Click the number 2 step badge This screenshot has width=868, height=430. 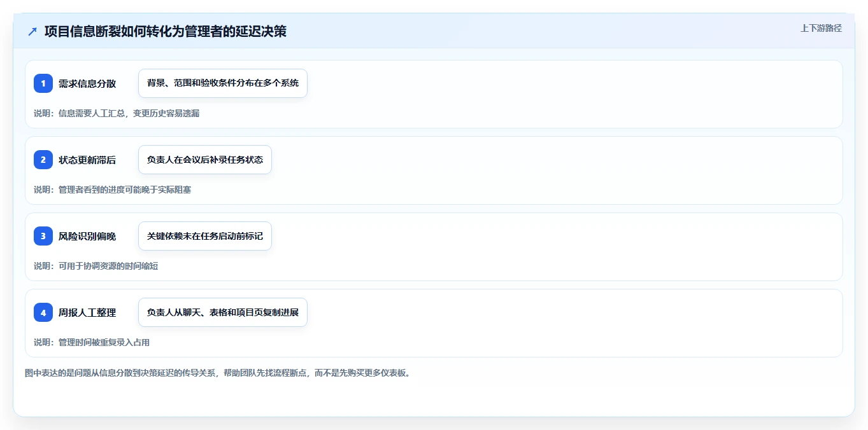[x=43, y=160]
